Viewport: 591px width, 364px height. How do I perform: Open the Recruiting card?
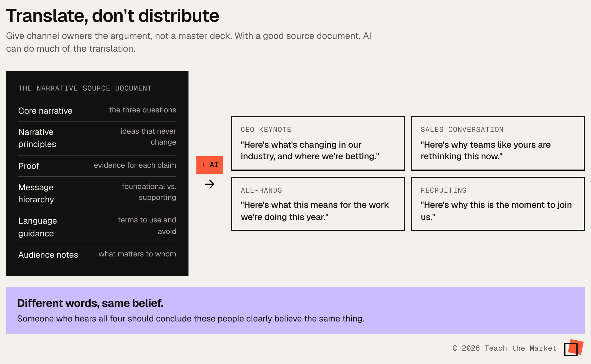coord(498,204)
